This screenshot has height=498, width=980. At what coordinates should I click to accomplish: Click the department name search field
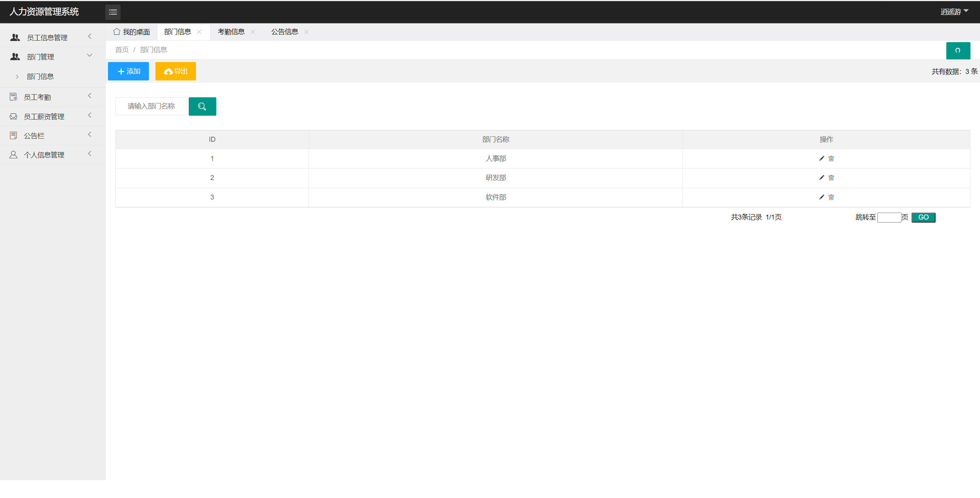(151, 106)
